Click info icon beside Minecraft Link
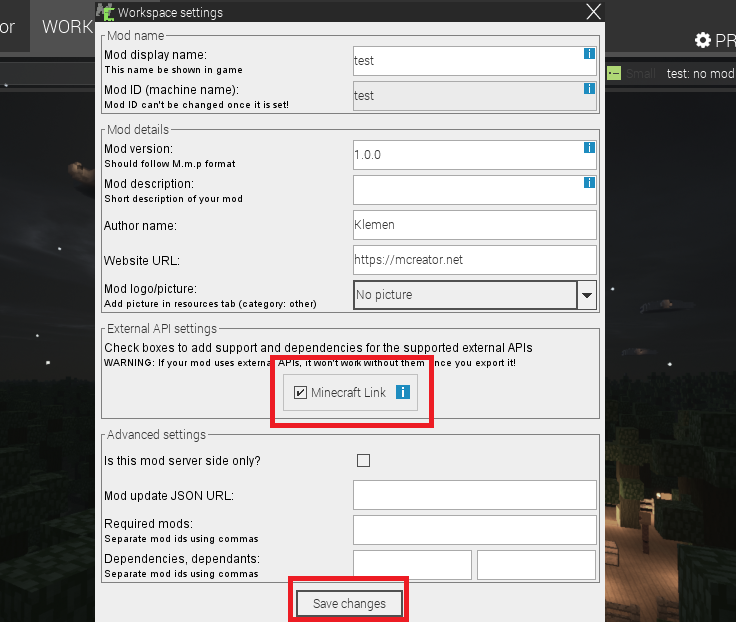 [403, 392]
